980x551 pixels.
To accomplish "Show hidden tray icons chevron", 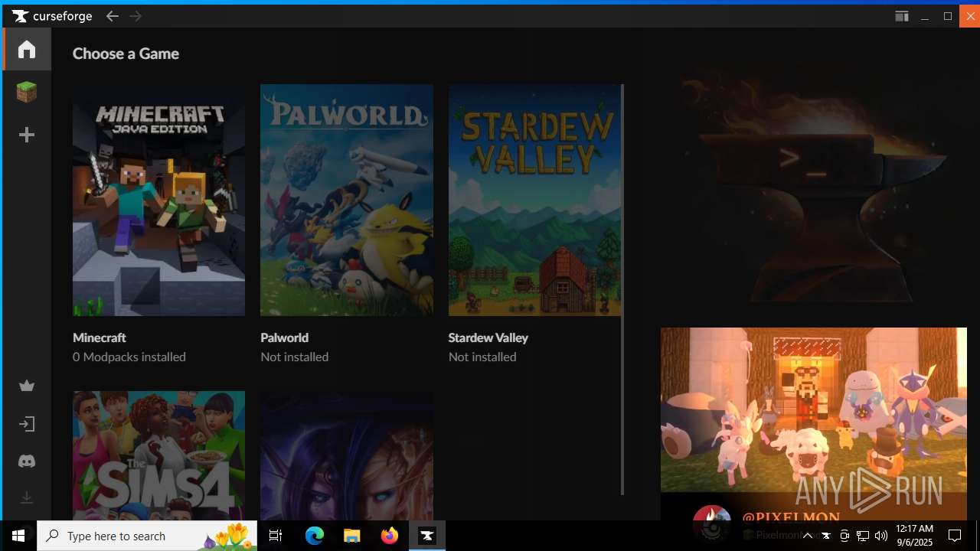I will tap(807, 536).
